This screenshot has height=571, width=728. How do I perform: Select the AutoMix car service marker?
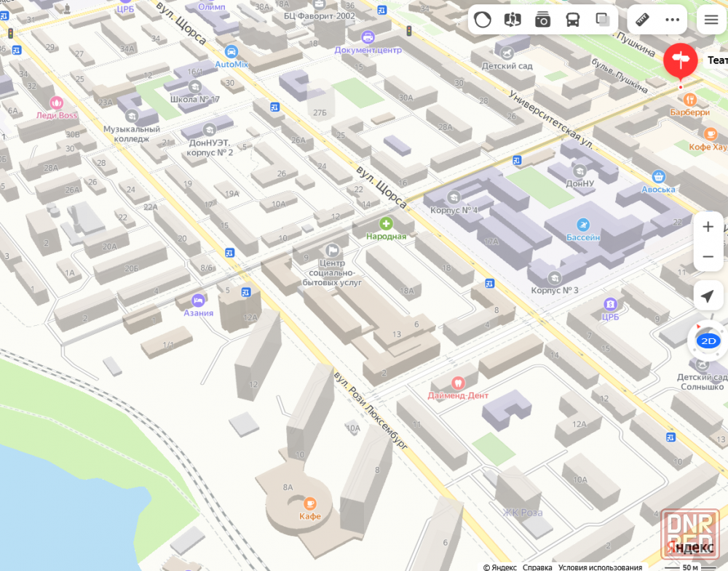click(232, 52)
